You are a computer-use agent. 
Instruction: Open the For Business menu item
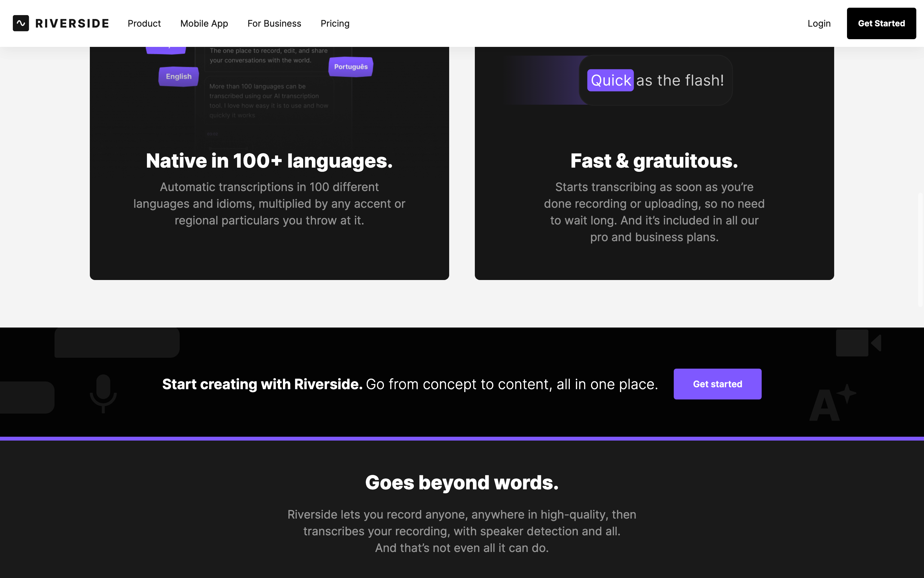pos(274,23)
